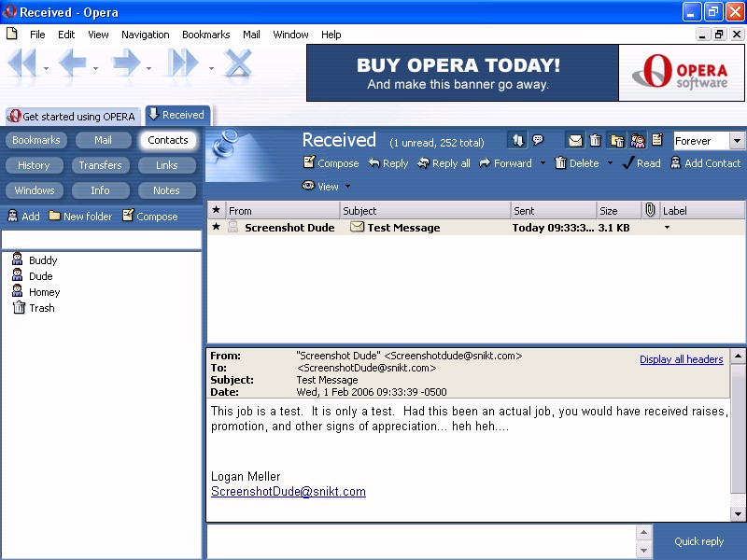The width and height of the screenshot is (747, 560).
Task: Click the Fast Forward double-arrow button
Action: 182,63
